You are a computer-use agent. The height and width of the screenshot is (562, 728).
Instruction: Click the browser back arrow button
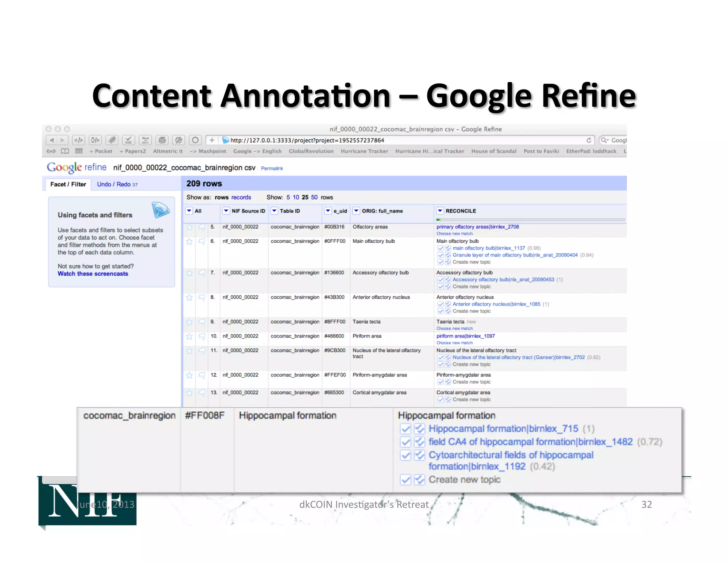tap(52, 140)
